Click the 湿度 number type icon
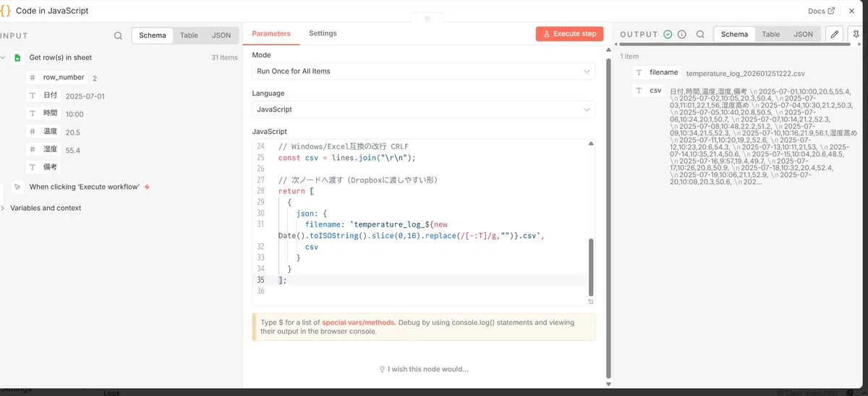Viewport: 868px width, 396px height. point(32,150)
